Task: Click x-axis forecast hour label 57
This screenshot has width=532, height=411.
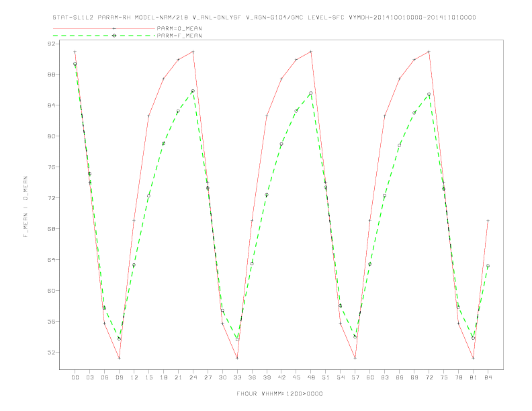Action: (355, 377)
